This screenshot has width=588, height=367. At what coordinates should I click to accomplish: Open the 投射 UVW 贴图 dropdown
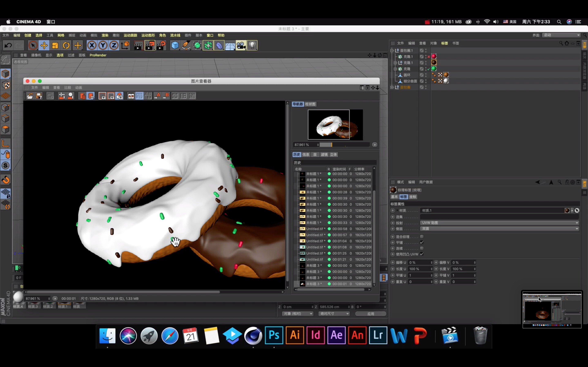pyautogui.click(x=499, y=223)
